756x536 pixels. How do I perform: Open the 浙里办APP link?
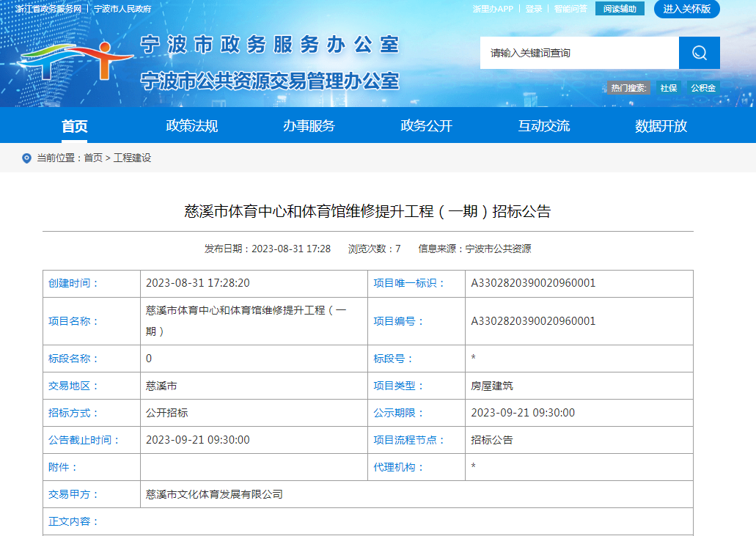[x=493, y=9]
